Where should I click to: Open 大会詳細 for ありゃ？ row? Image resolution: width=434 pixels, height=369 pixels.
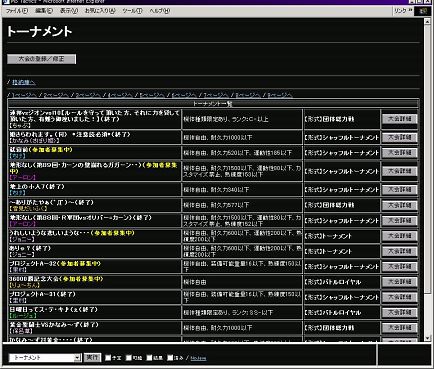(x=400, y=251)
